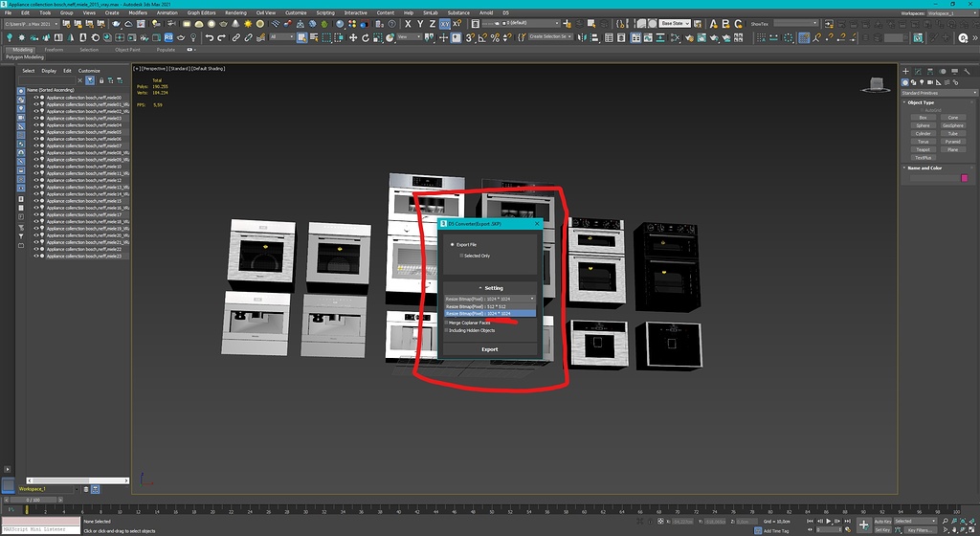Open the Select by Name icon
Image resolution: width=980 pixels, height=536 pixels.
coord(314,37)
